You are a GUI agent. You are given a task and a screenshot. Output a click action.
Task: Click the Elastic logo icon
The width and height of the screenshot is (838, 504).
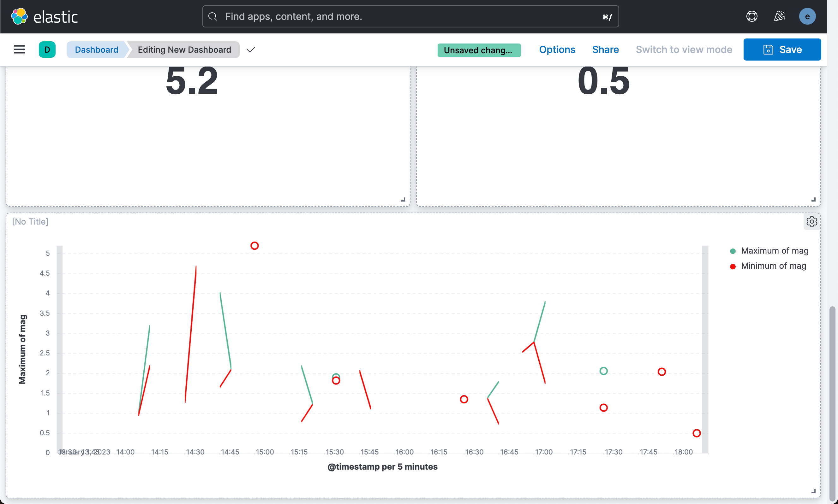pyautogui.click(x=19, y=16)
